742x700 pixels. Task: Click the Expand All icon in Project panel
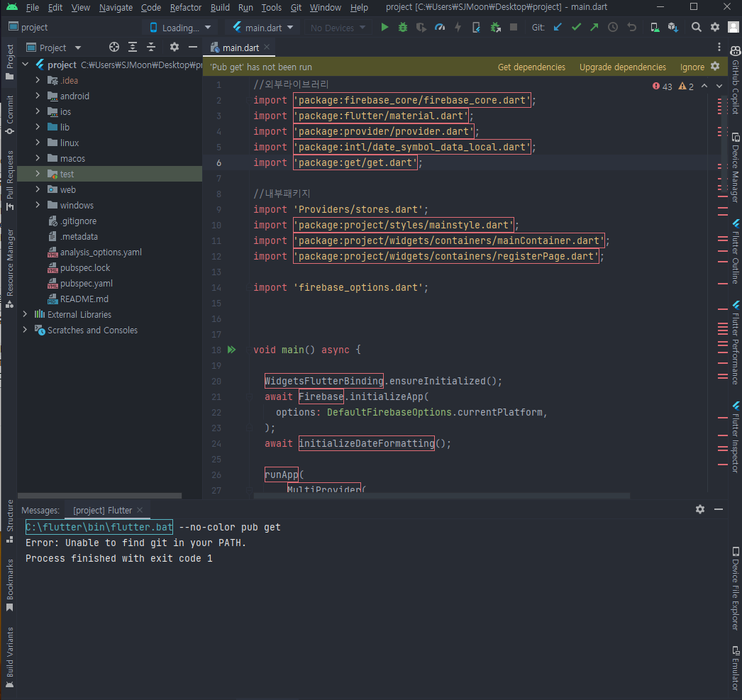(x=133, y=47)
